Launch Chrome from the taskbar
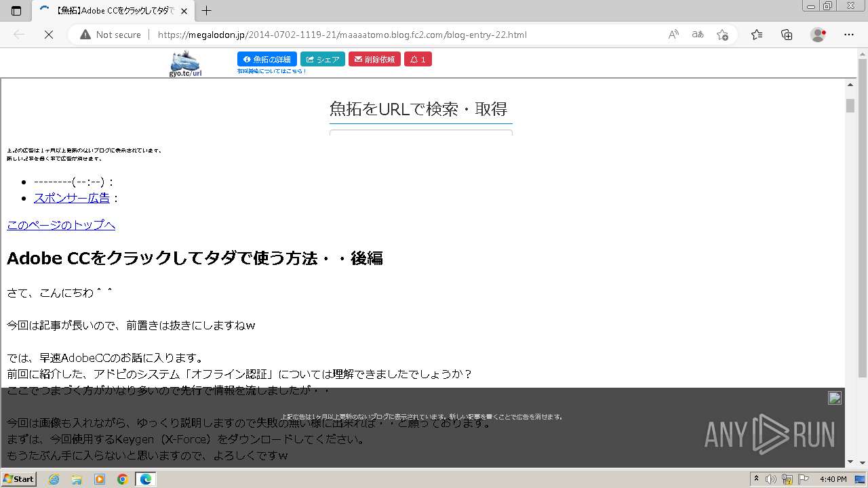Screen dimensions: 868x488 tap(123, 479)
